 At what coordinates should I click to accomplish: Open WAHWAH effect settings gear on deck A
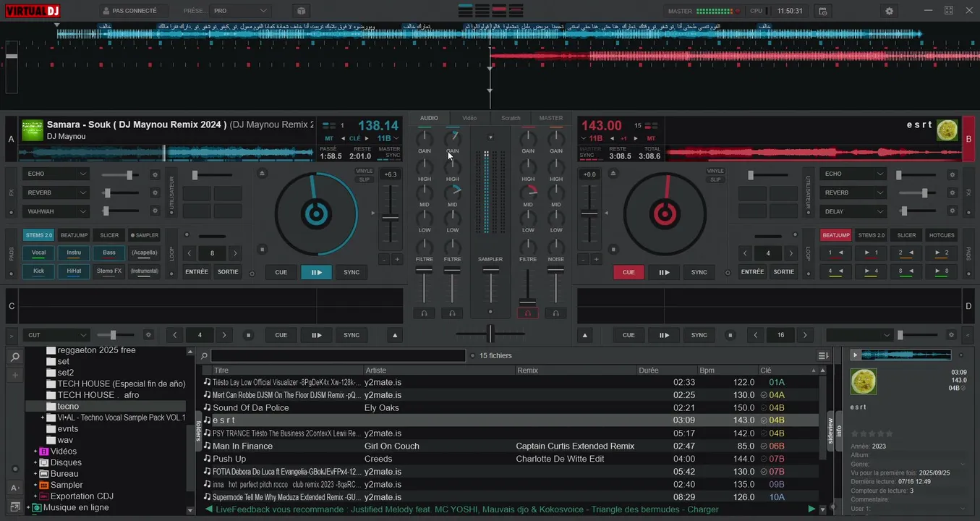(x=154, y=211)
